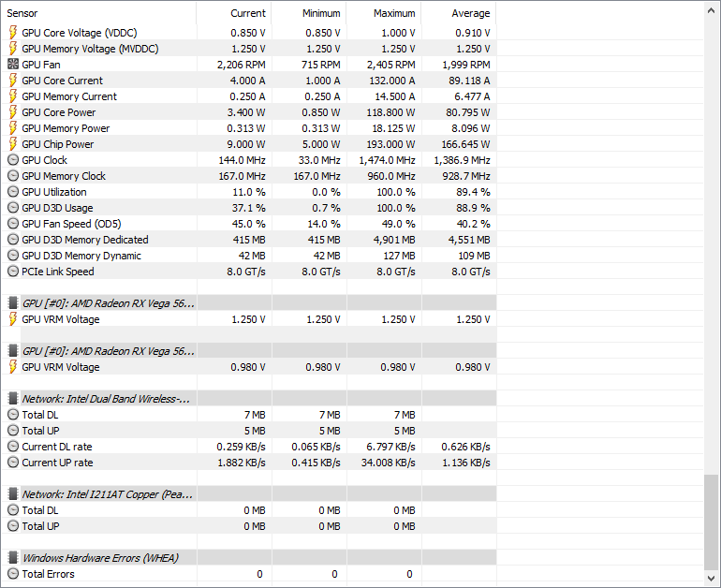Click the Average column header
Screen dimensions: 721x588
[x=459, y=13]
